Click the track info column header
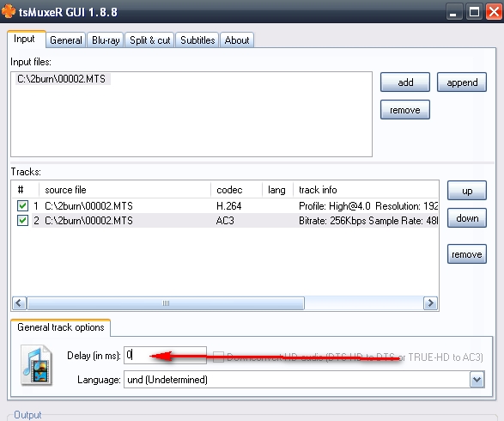This screenshot has width=504, height=421. tap(366, 190)
